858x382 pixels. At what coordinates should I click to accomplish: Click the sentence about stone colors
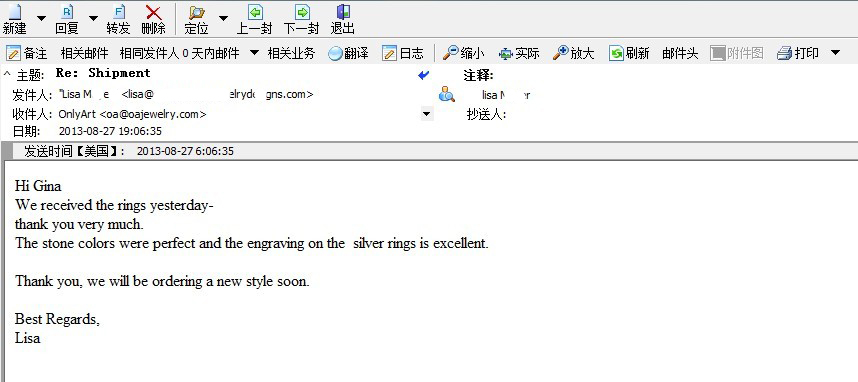(252, 243)
